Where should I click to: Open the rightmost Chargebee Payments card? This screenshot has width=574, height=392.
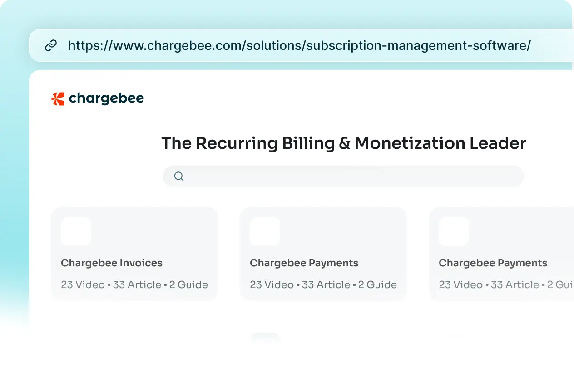pyautogui.click(x=501, y=254)
